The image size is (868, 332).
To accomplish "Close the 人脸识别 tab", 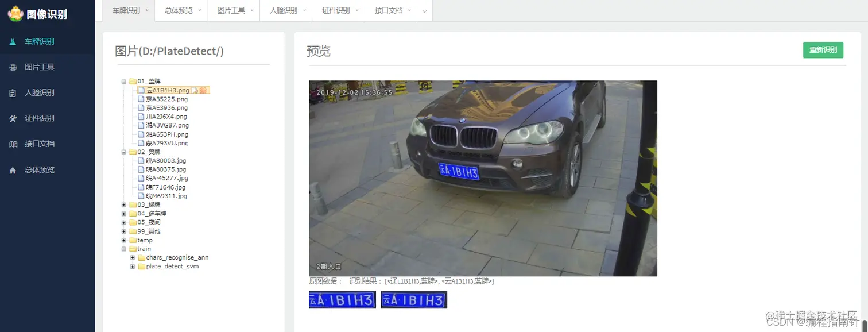I will 304,10.
